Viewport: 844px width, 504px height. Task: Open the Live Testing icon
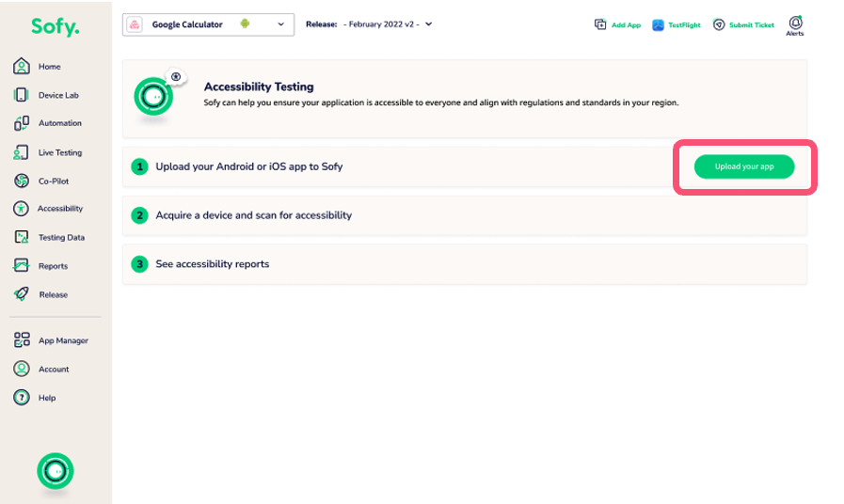point(21,152)
